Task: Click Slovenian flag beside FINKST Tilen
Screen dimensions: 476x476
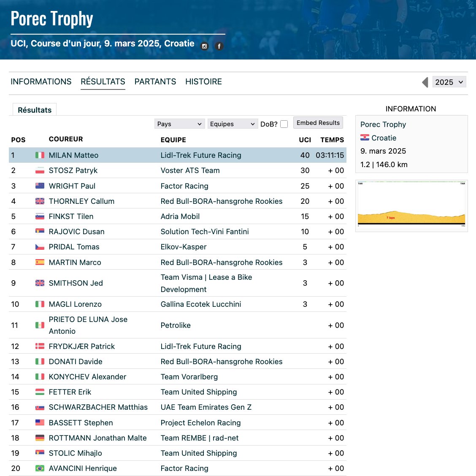Action: point(40,216)
